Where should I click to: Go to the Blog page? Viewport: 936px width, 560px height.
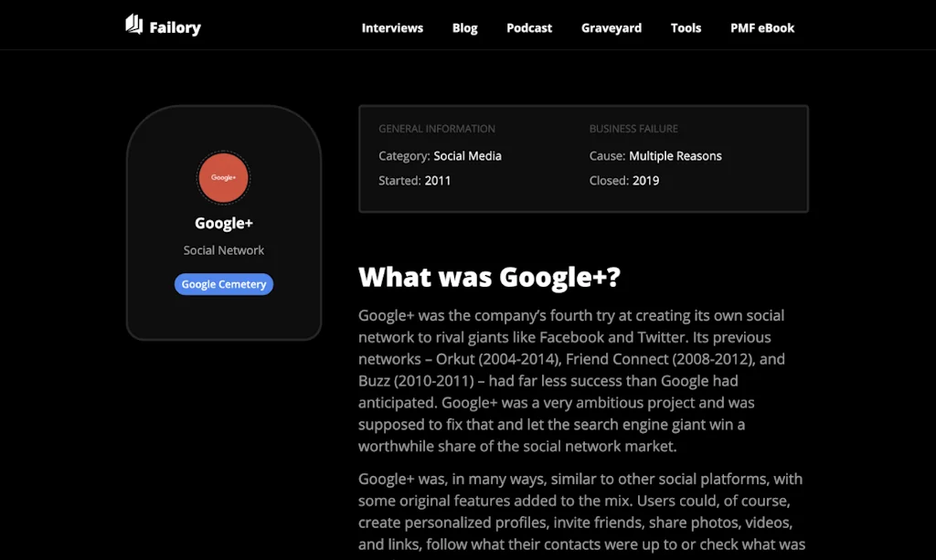[x=464, y=28]
